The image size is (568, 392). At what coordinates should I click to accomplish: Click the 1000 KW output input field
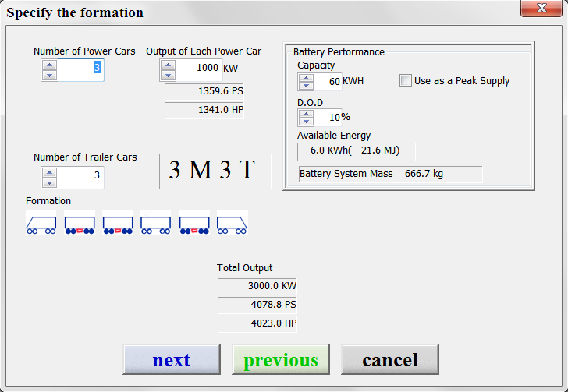198,70
